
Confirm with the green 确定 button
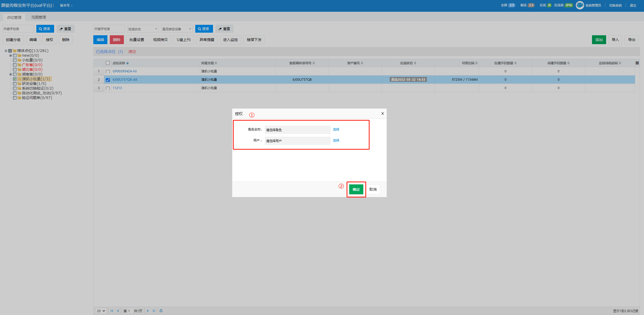click(x=356, y=189)
